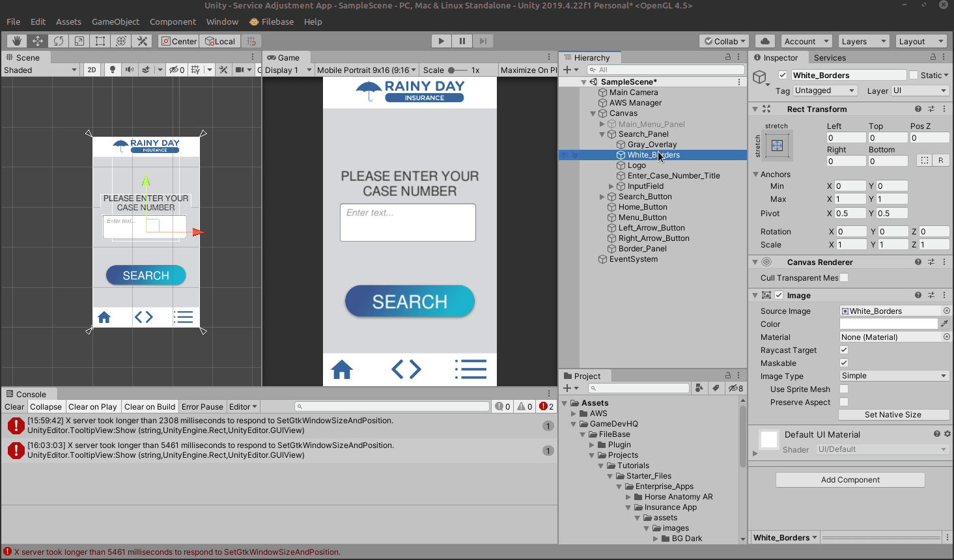The width and height of the screenshot is (954, 560).
Task: Open Project search by label icon
Action: click(716, 388)
